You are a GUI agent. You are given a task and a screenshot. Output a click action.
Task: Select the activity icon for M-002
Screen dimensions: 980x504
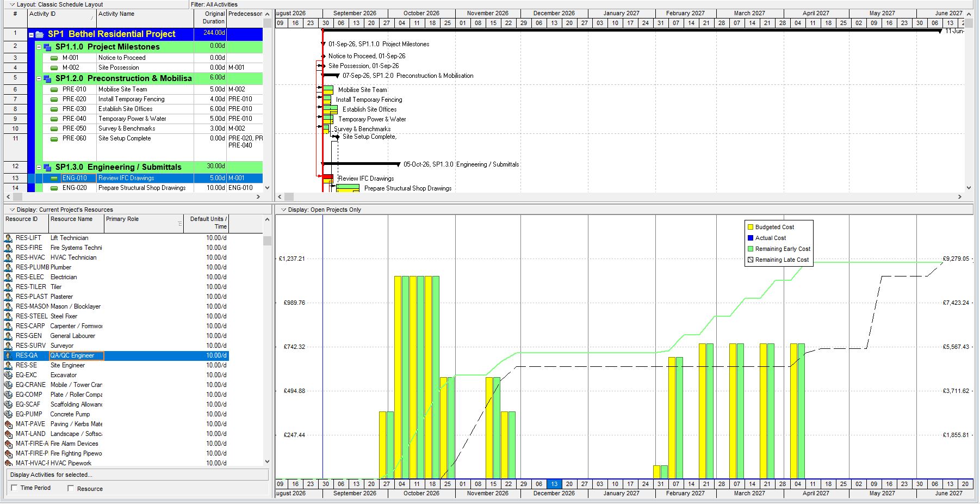point(54,67)
